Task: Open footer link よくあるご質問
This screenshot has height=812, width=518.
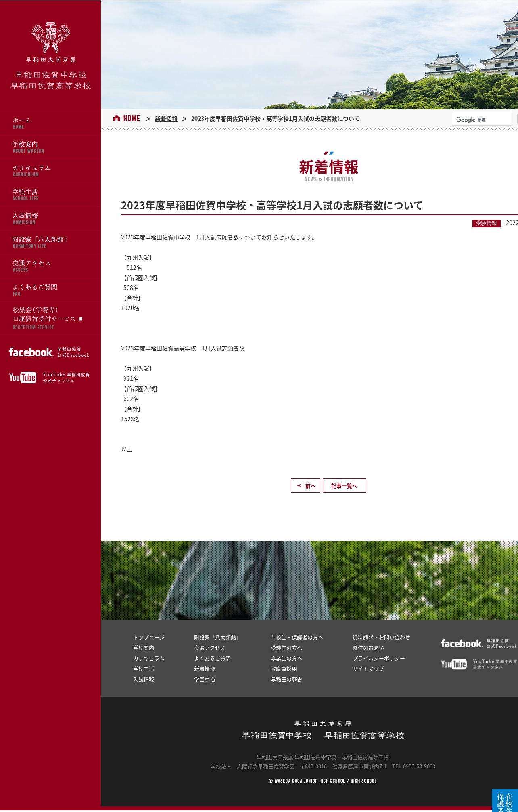Action: 212,658
